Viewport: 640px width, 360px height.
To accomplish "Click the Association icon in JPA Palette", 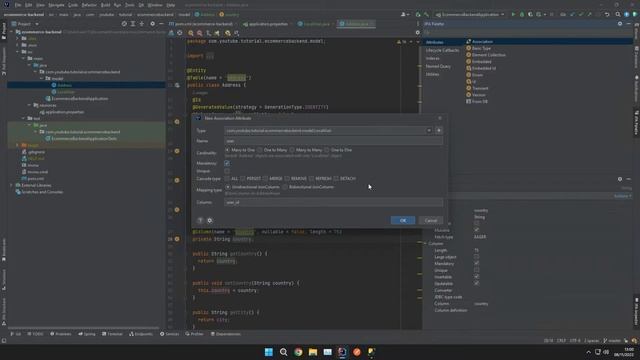I will pyautogui.click(x=469, y=42).
